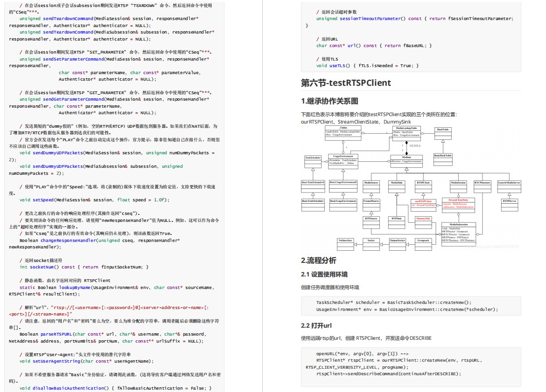The width and height of the screenshot is (546, 392).
Task: Click the class inheritance UML diagram image
Action: [x=411, y=188]
